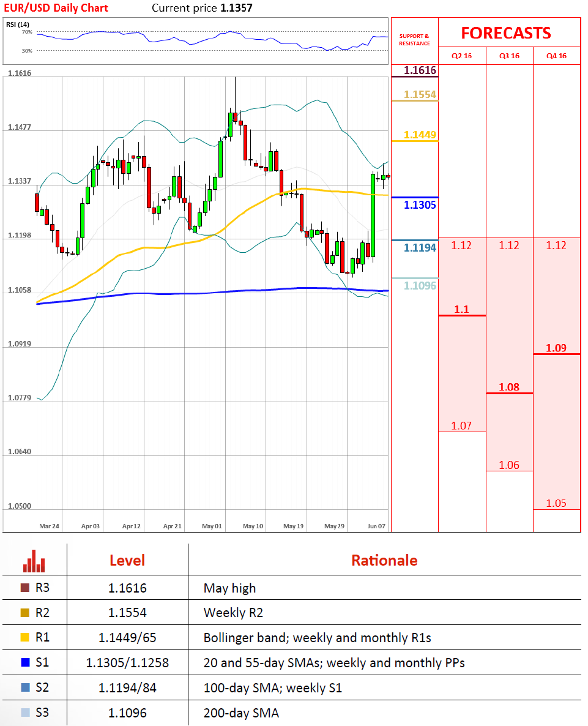Click the FORECASTS heading
This screenshot has width=588, height=726.
pos(506,33)
